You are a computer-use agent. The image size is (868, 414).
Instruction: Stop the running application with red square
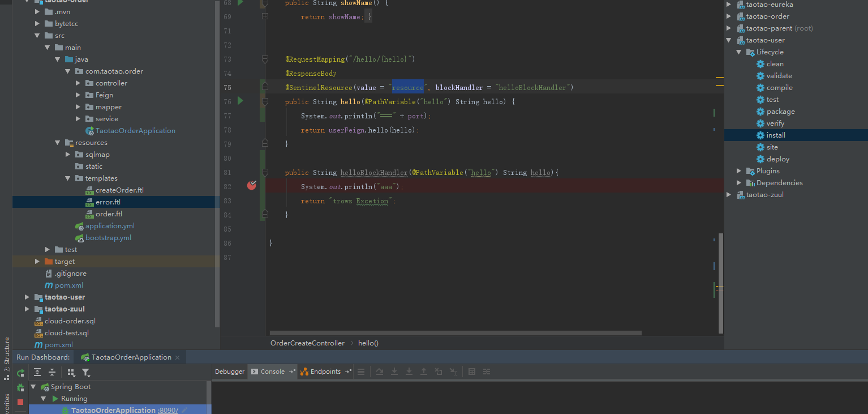coord(20,402)
